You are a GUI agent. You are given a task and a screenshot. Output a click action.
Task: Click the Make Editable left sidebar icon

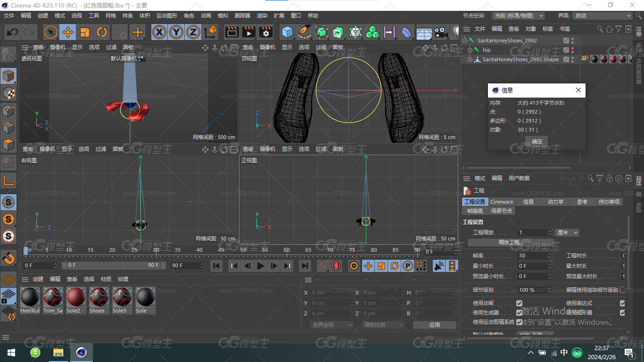point(8,54)
